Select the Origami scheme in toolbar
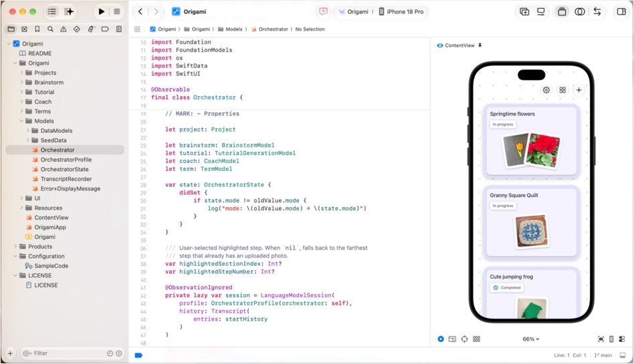The height and width of the screenshot is (364, 634). pyautogui.click(x=353, y=12)
